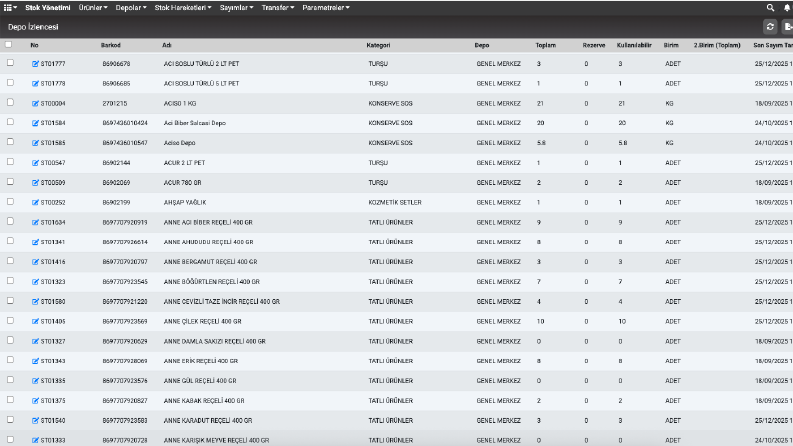Open edit icon for ST01416
Image resolution: width=793 pixels, height=446 pixels.
point(35,262)
